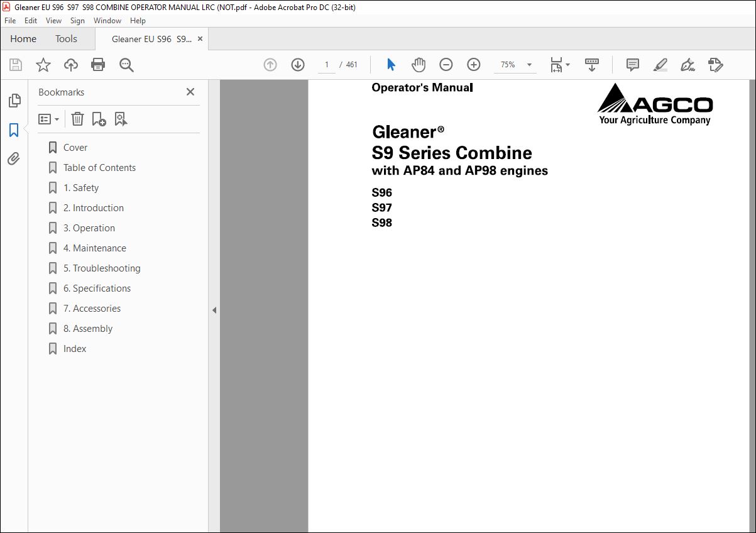
Task: Go to next page arrow
Action: click(298, 65)
